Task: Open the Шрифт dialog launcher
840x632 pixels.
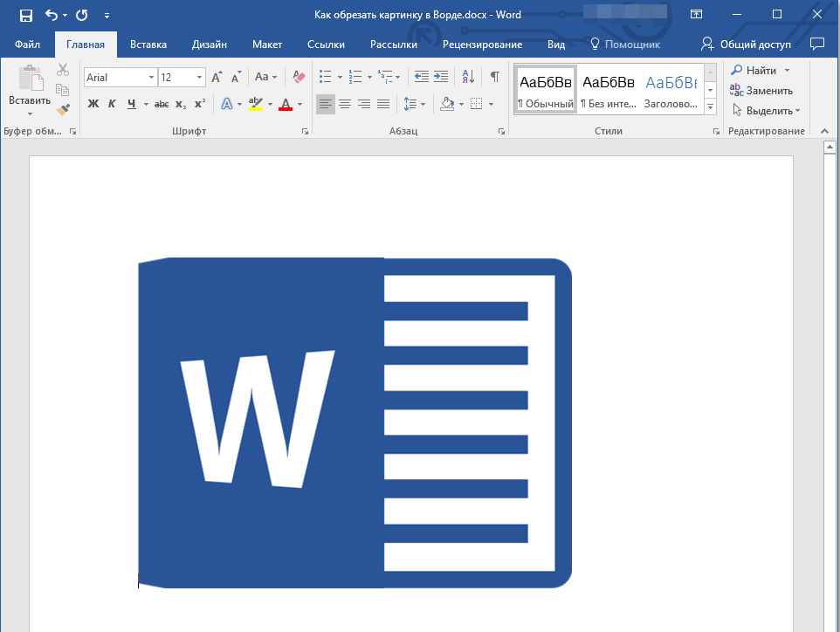Action: pos(305,131)
